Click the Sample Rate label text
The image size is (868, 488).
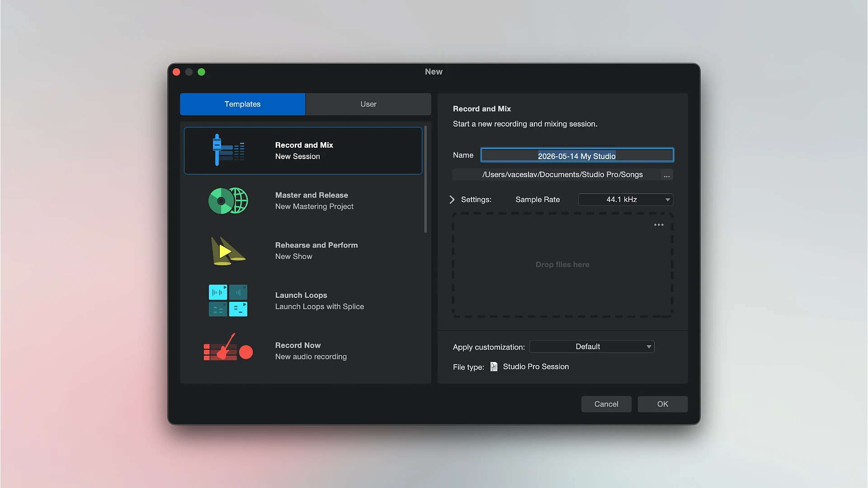[538, 199]
